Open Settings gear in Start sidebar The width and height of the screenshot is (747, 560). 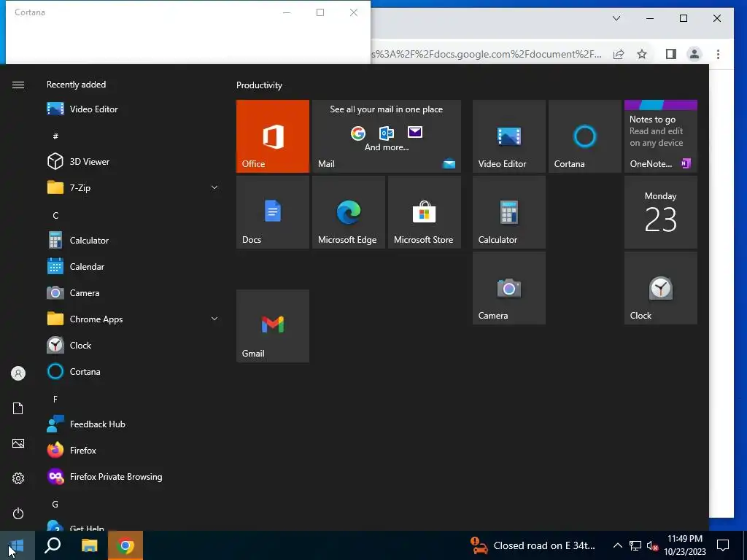click(18, 478)
